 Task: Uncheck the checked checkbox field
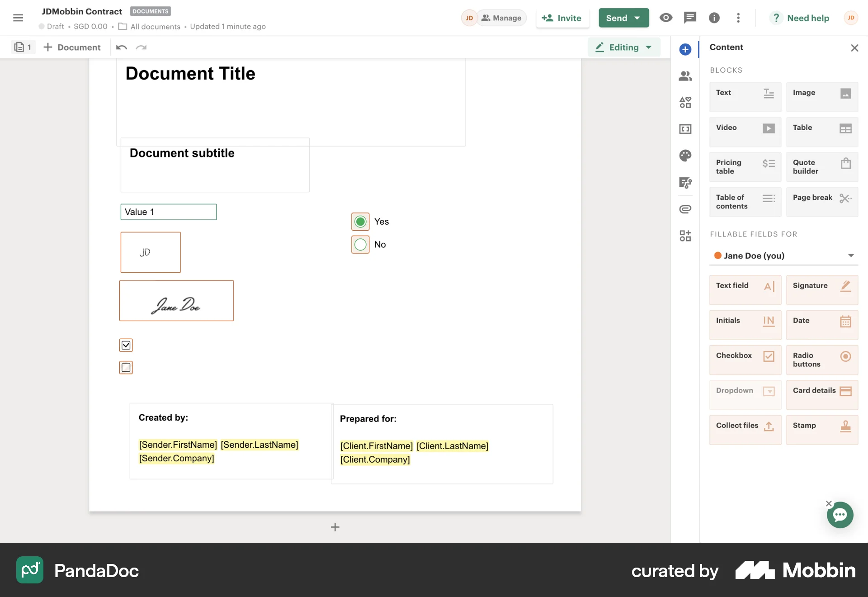[126, 345]
